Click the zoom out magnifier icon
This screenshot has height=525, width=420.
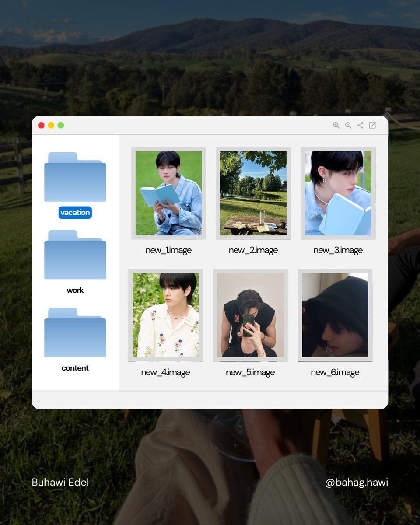click(348, 126)
